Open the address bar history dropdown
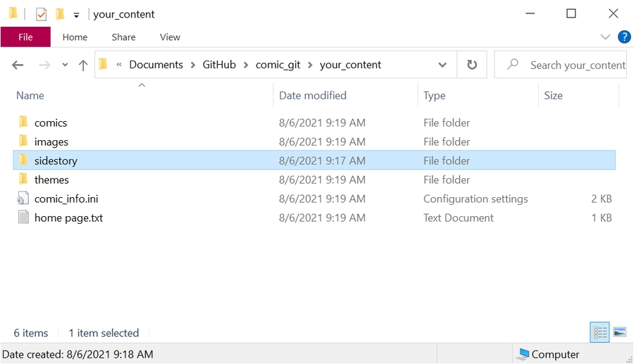This screenshot has height=364, width=634. pos(442,65)
